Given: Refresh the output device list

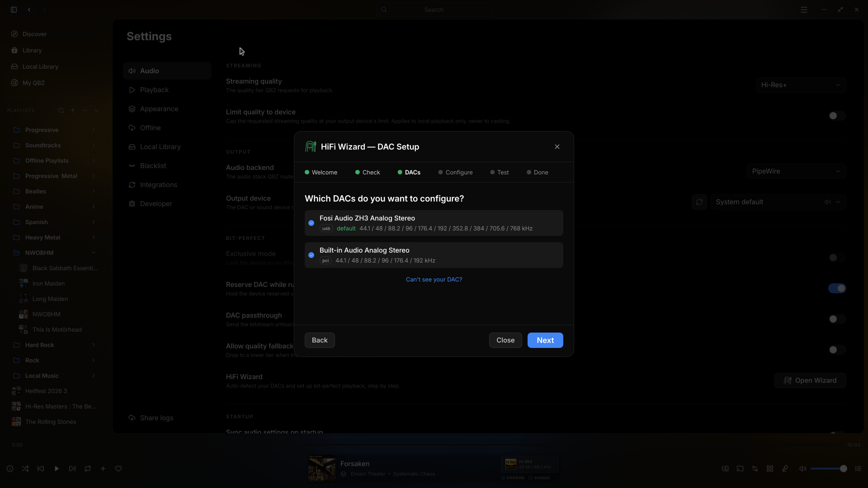Looking at the screenshot, I should point(699,202).
